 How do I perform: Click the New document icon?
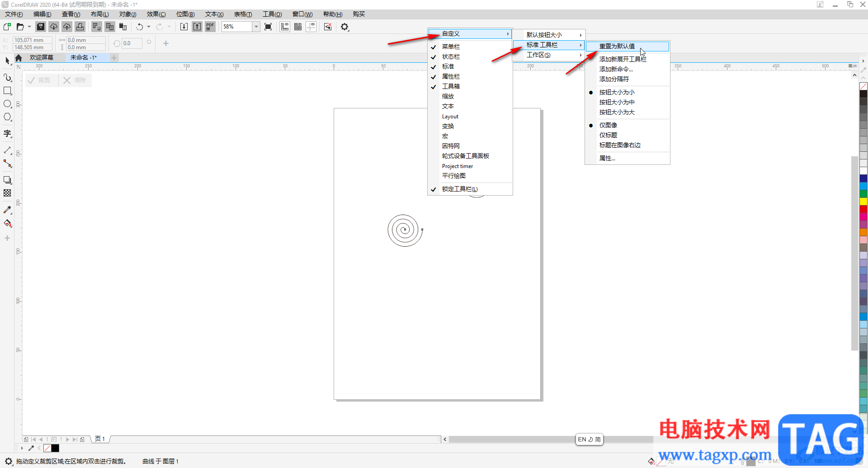click(x=7, y=27)
